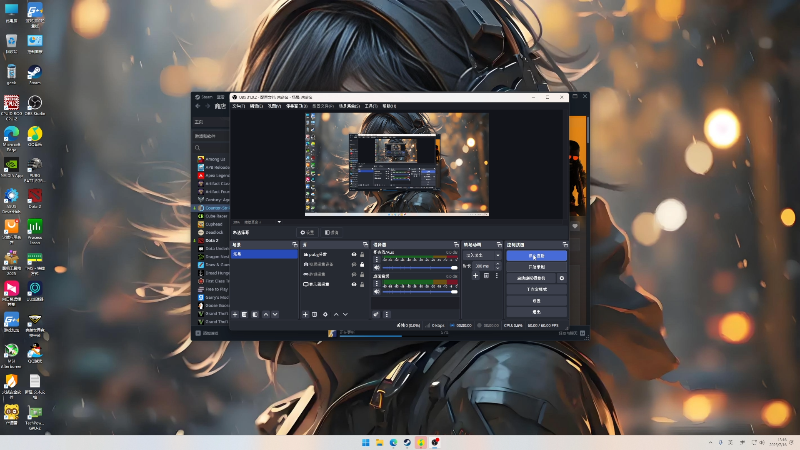Screen dimensions: 800x450
Task: Expand Windows system tray hidden icons chevron
Action: point(710,442)
